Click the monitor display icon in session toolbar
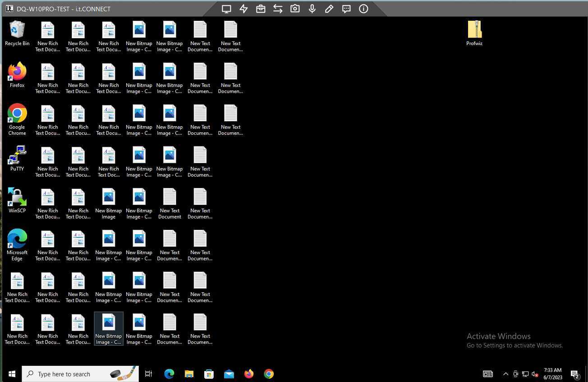 pos(226,9)
